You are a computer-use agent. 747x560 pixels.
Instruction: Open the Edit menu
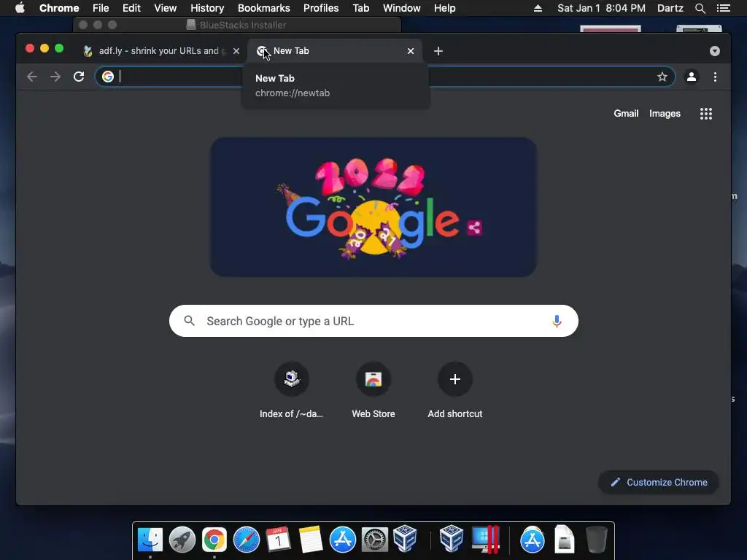(131, 8)
